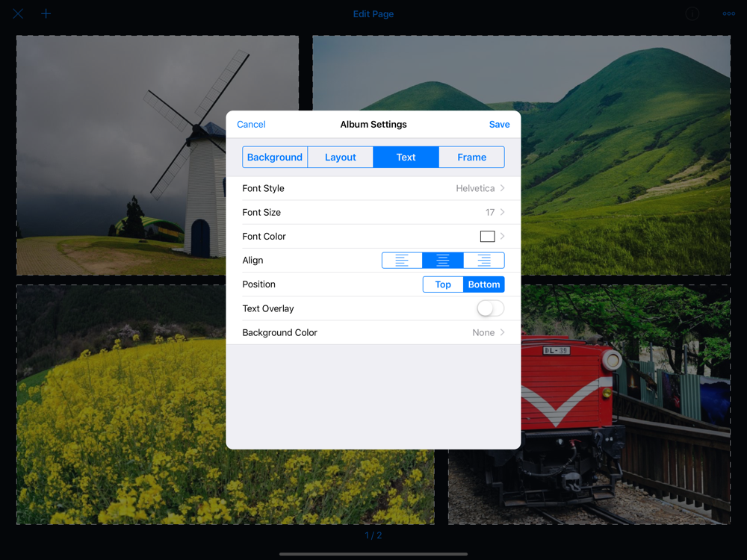This screenshot has width=747, height=560.
Task: Select right text alignment icon
Action: tap(484, 261)
